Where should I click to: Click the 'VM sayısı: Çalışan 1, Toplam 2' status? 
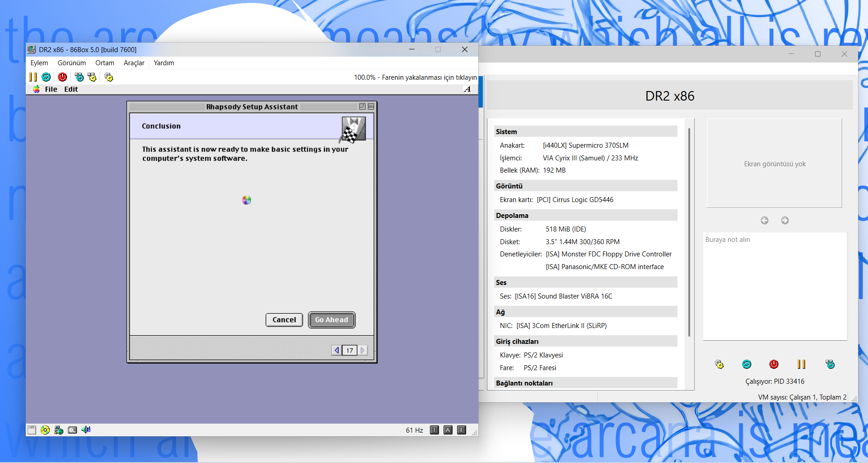click(x=802, y=397)
